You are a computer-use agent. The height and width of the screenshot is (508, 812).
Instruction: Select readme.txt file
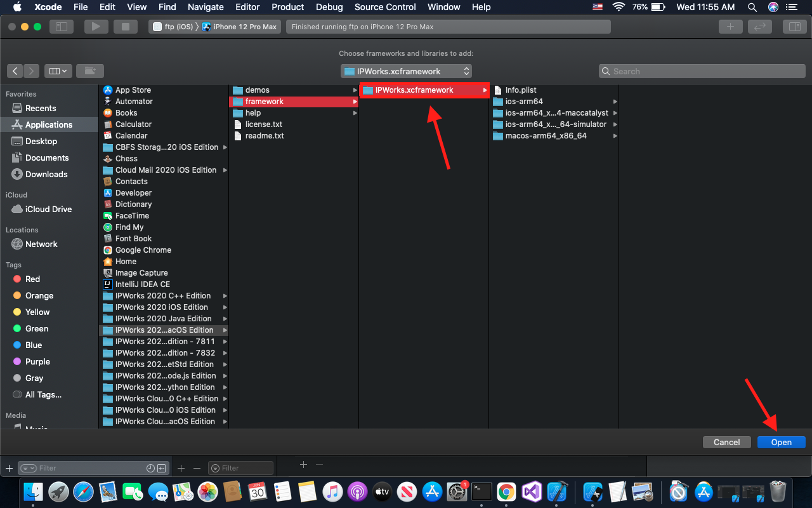pyautogui.click(x=294, y=136)
